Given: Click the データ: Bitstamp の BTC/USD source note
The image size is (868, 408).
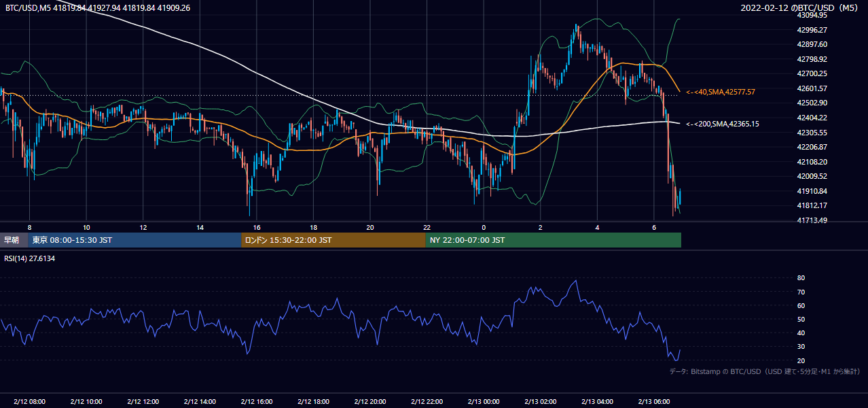Looking at the screenshot, I should (765, 371).
